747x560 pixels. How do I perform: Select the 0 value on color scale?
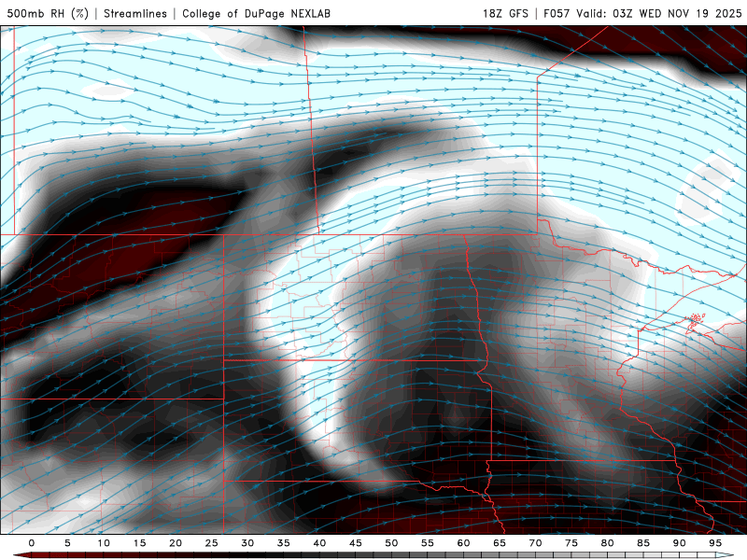(x=32, y=543)
